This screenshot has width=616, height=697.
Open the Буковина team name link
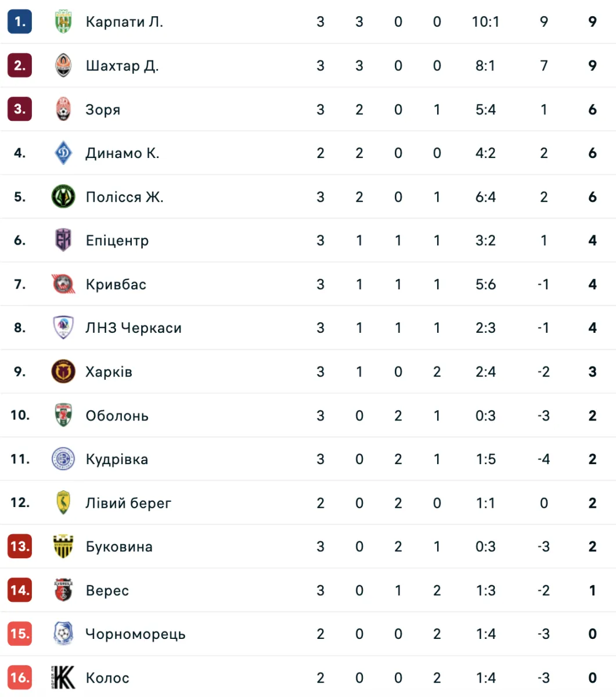119,547
